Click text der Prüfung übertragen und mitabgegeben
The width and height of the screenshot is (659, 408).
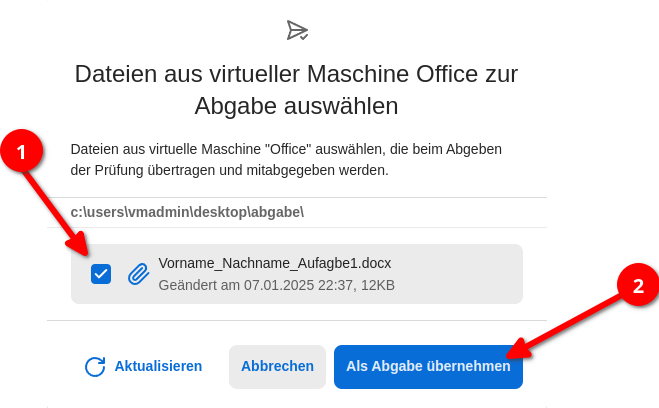229,170
